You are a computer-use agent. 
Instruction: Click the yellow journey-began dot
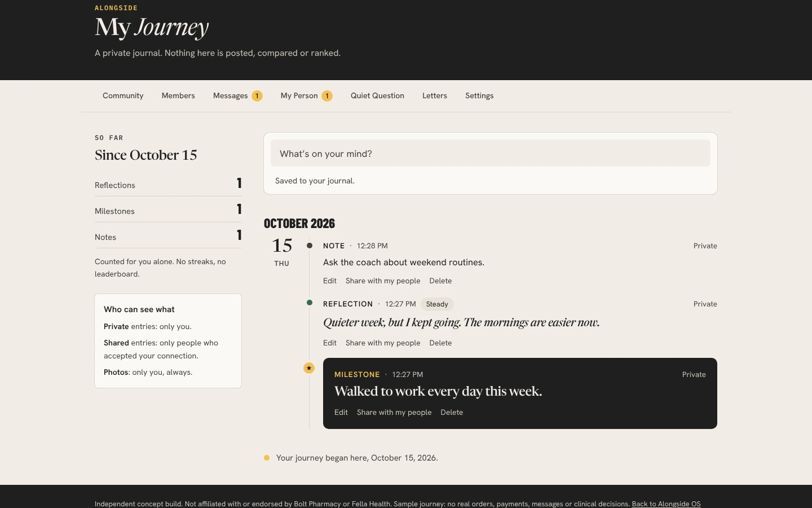click(267, 458)
